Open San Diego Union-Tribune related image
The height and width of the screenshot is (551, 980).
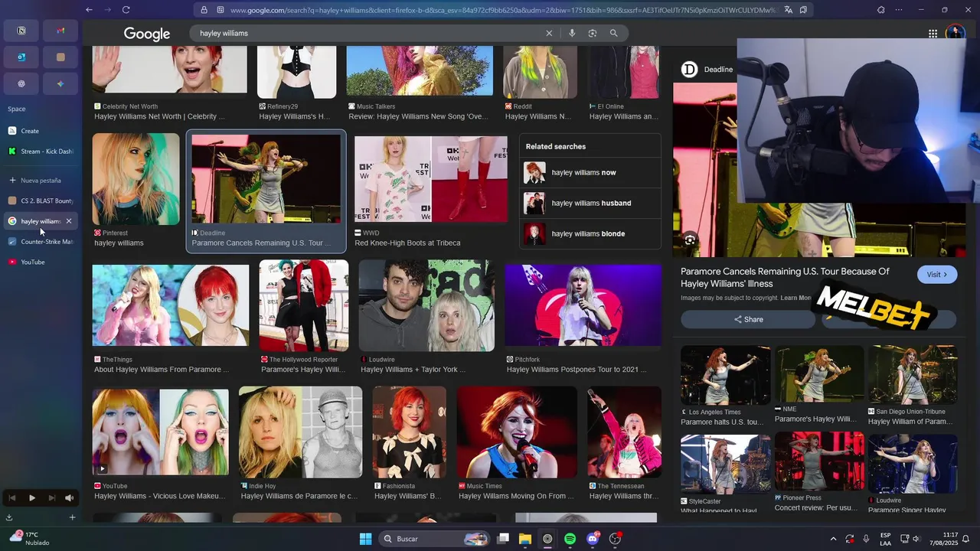point(913,375)
